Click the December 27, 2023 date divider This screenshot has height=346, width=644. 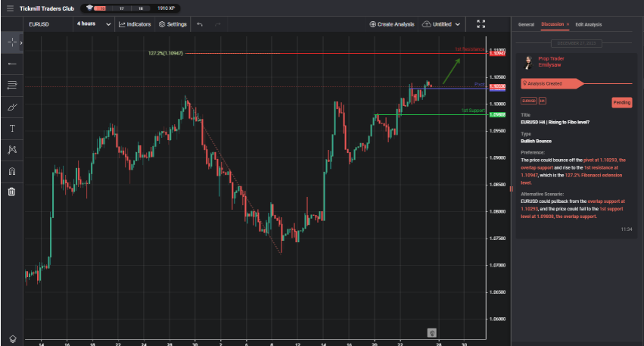(577, 43)
